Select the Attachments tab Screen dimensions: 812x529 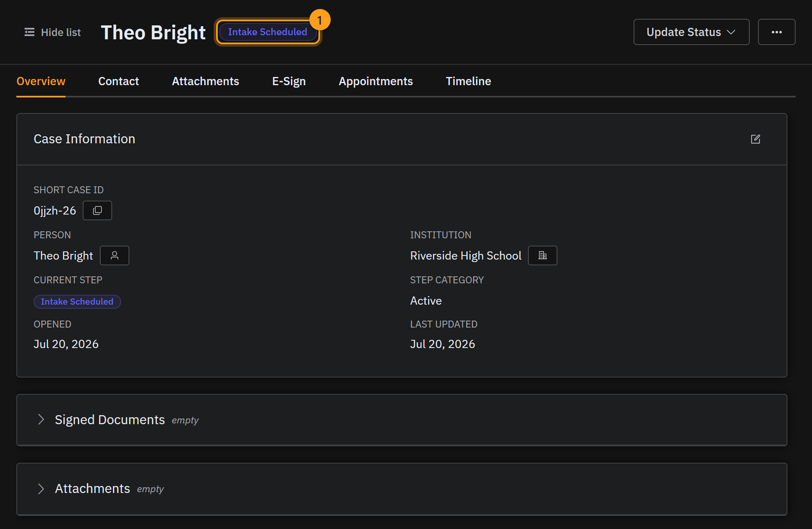point(205,81)
